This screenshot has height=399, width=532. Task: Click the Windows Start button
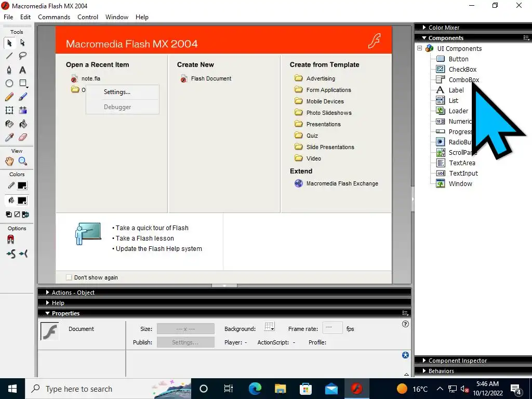[12, 389]
